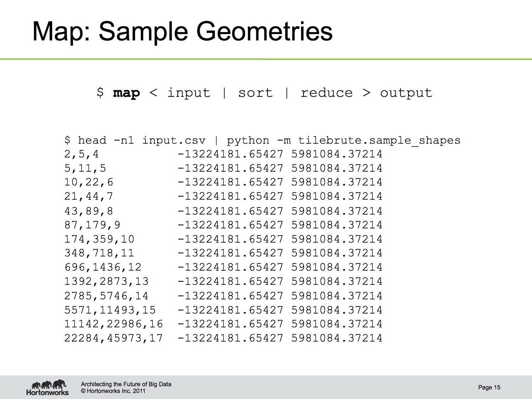This screenshot has width=532, height=399.
Task: Click the tile key '348,718,11'
Action: [99, 253]
